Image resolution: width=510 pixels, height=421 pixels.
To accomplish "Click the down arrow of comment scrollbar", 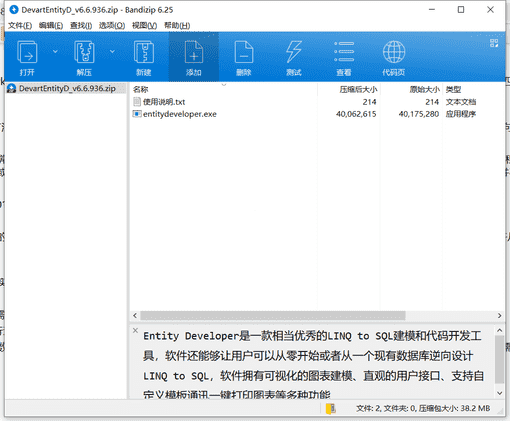I will (x=499, y=393).
